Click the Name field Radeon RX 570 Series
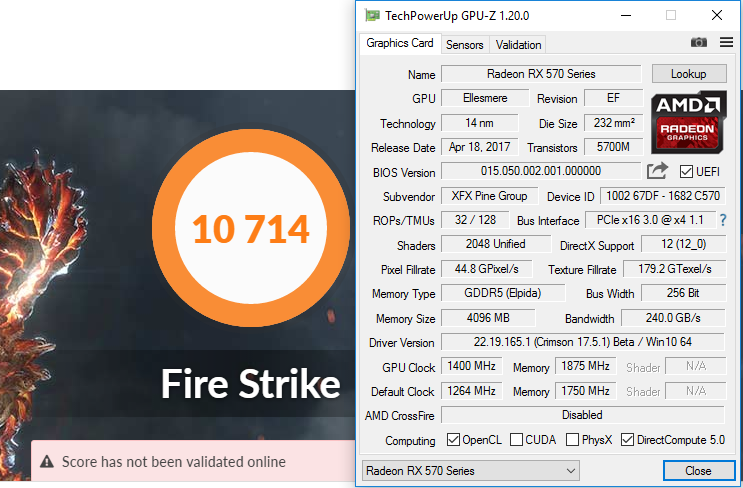Screen dimensions: 743x488 tap(541, 74)
